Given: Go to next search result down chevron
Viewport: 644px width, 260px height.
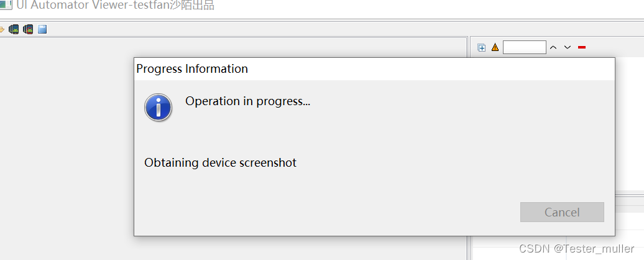Looking at the screenshot, I should pyautogui.click(x=567, y=48).
